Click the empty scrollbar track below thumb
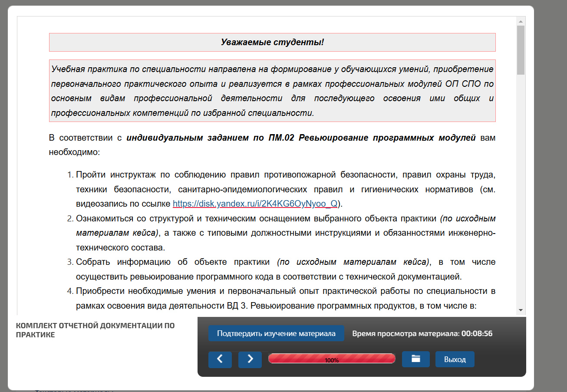The height and width of the screenshot is (392, 567). click(521, 195)
